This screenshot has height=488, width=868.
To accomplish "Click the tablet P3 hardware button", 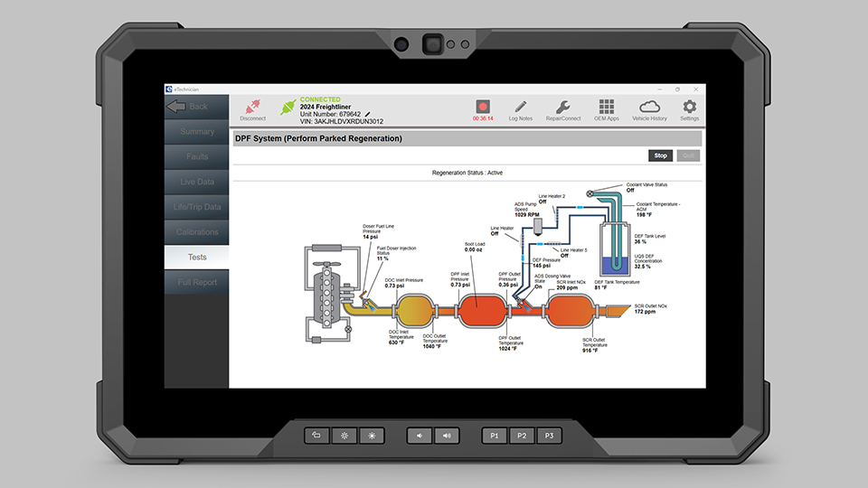I will pos(549,436).
